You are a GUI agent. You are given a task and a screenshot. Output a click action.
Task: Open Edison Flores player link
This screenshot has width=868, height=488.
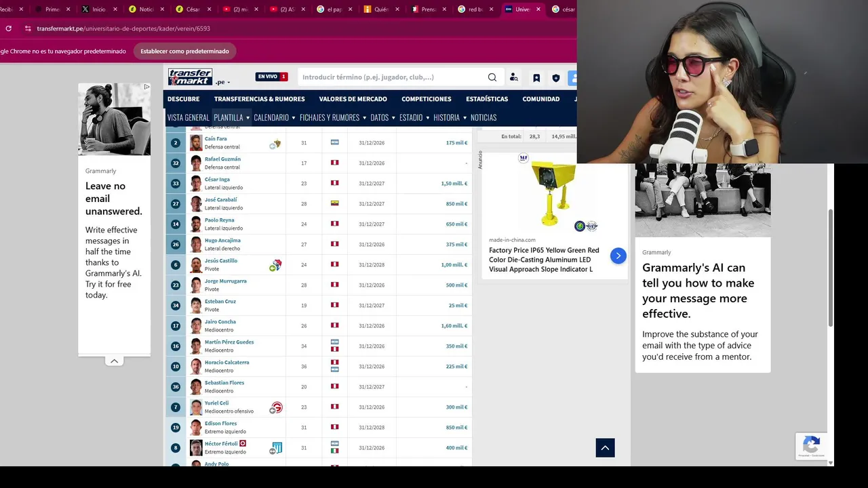coord(220,424)
